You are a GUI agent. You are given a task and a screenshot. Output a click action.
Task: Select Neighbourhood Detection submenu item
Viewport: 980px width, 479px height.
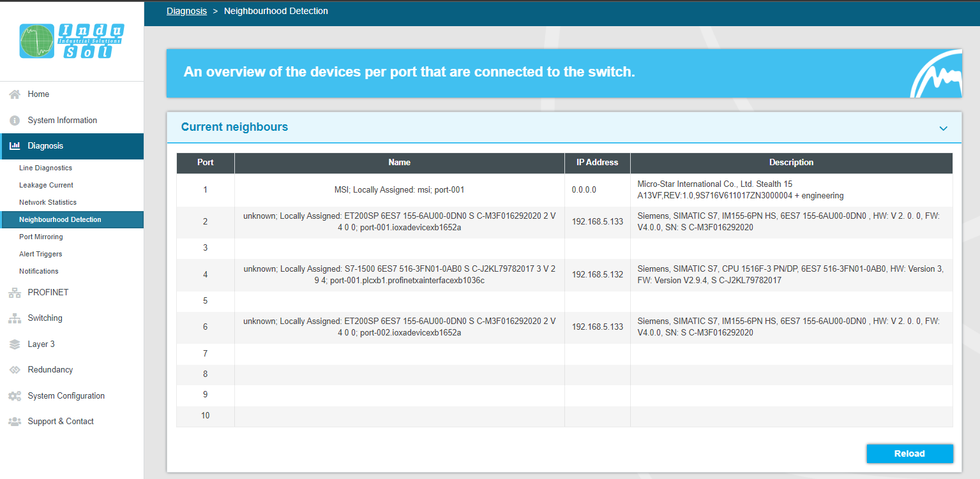[x=72, y=220]
